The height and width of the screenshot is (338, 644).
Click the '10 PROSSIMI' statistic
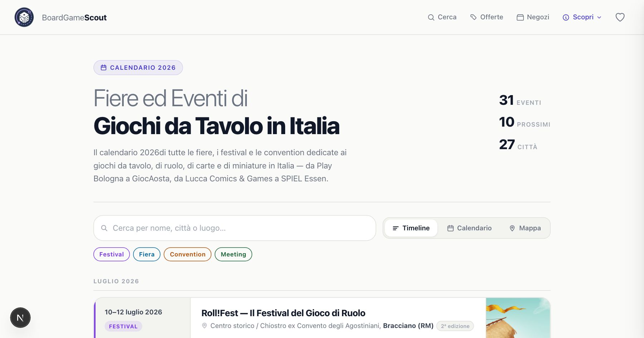(x=525, y=122)
